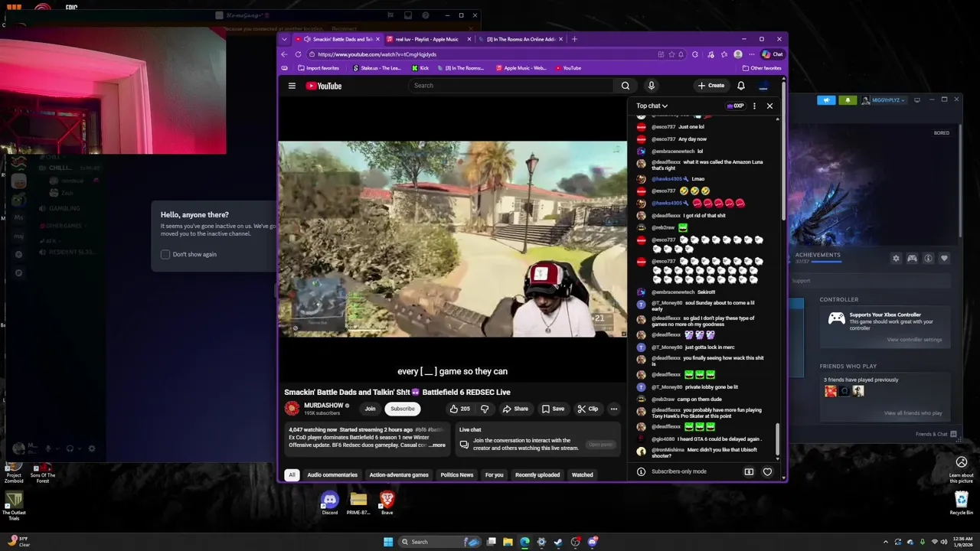
Task: Select the Recently uploaded chip
Action: pos(537,474)
